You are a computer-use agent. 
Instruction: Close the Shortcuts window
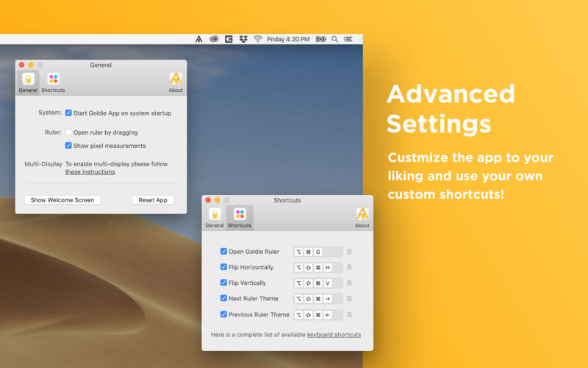pyautogui.click(x=208, y=200)
